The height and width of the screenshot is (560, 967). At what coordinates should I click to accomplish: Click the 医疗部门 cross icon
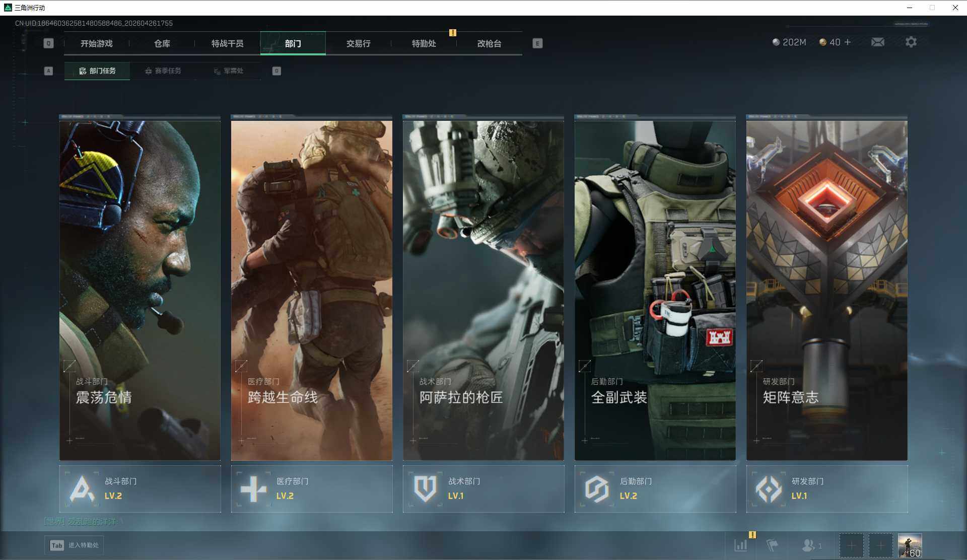click(x=253, y=489)
